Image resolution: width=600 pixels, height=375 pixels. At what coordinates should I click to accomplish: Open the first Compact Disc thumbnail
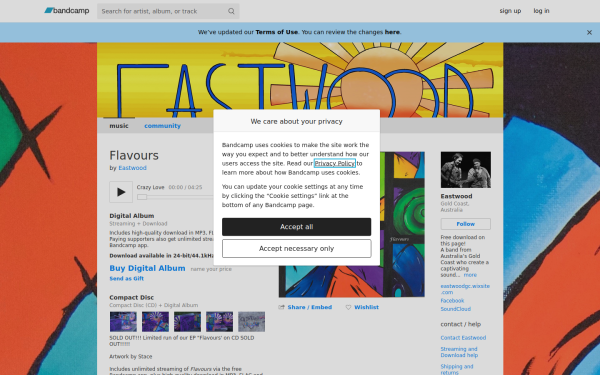coord(123,321)
